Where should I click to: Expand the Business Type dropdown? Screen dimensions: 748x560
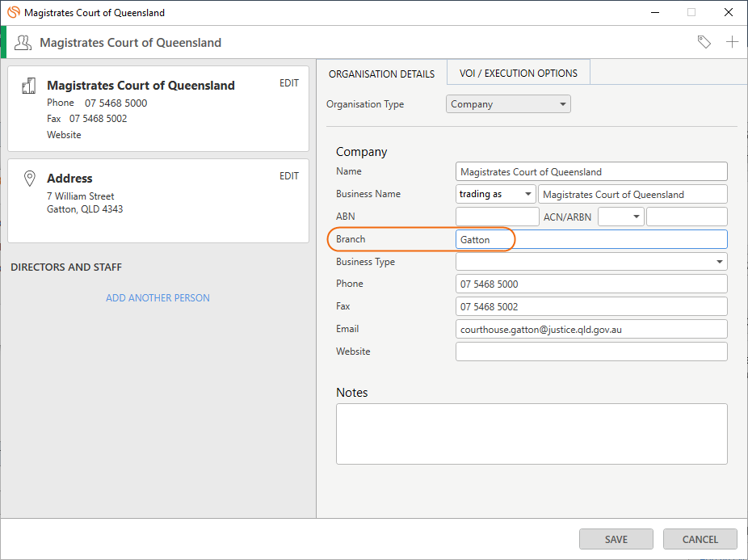point(591,262)
